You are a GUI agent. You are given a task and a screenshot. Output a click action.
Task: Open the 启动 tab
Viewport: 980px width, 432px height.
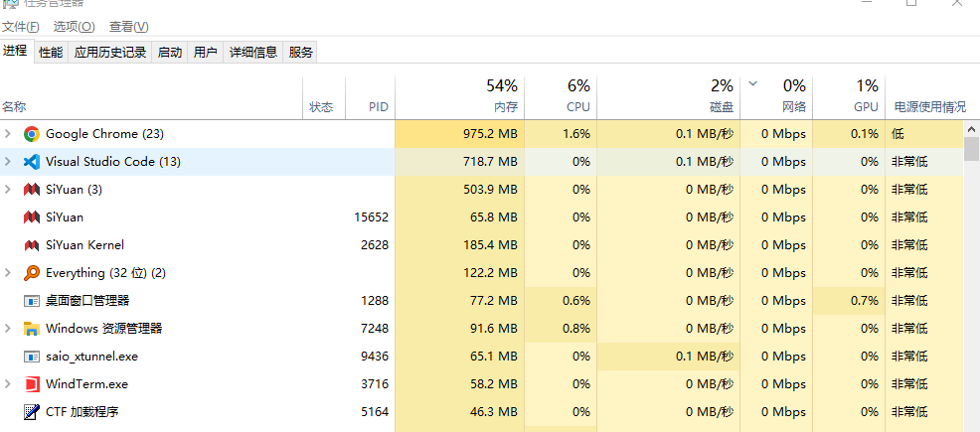(x=170, y=53)
